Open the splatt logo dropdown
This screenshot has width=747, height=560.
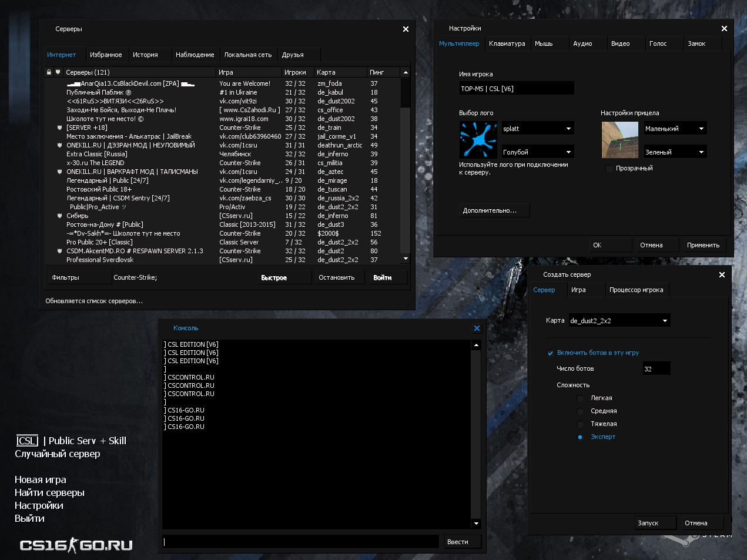tap(537, 129)
